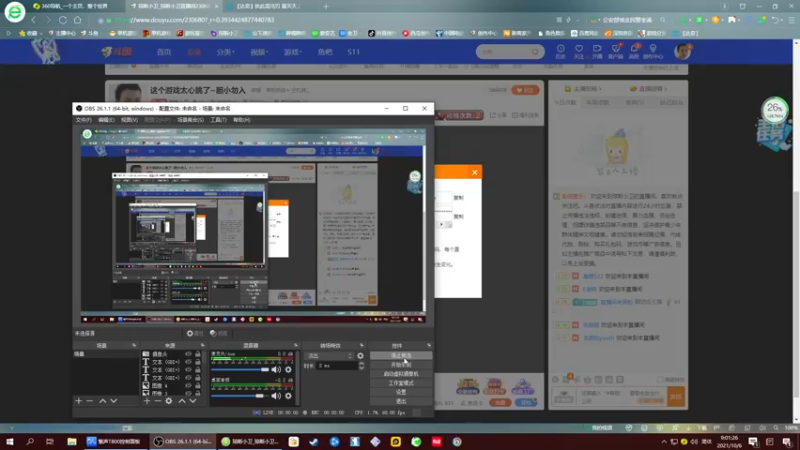Screen dimensions: 800x450
Task: Toggle lock of 摄像头 source
Action: (x=197, y=354)
